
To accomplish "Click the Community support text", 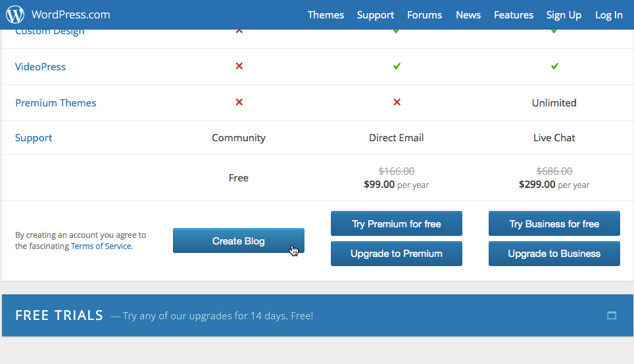I will pyautogui.click(x=239, y=138).
